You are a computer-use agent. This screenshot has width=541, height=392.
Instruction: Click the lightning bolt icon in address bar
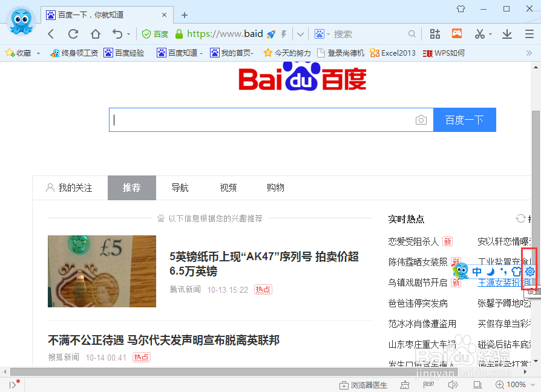coord(284,34)
